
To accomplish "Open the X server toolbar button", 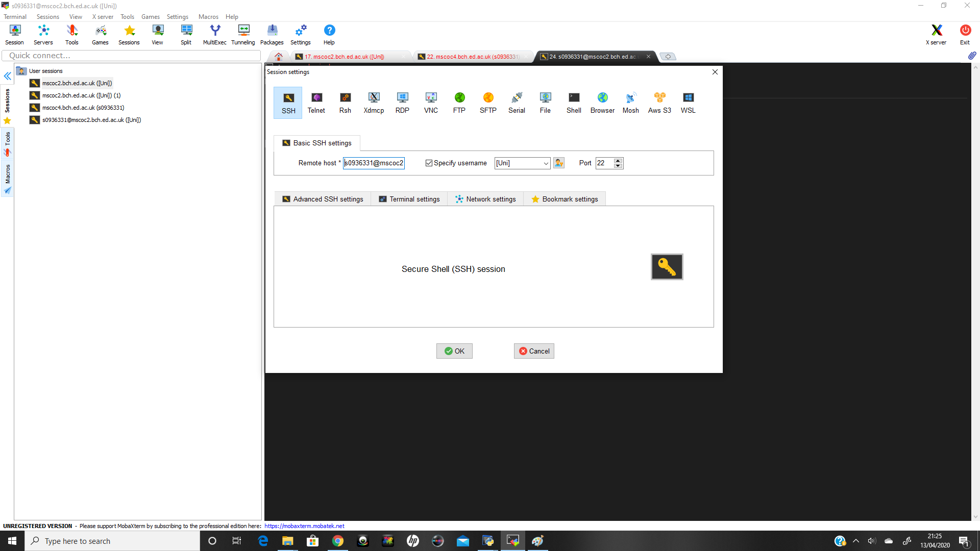I will click(x=937, y=35).
